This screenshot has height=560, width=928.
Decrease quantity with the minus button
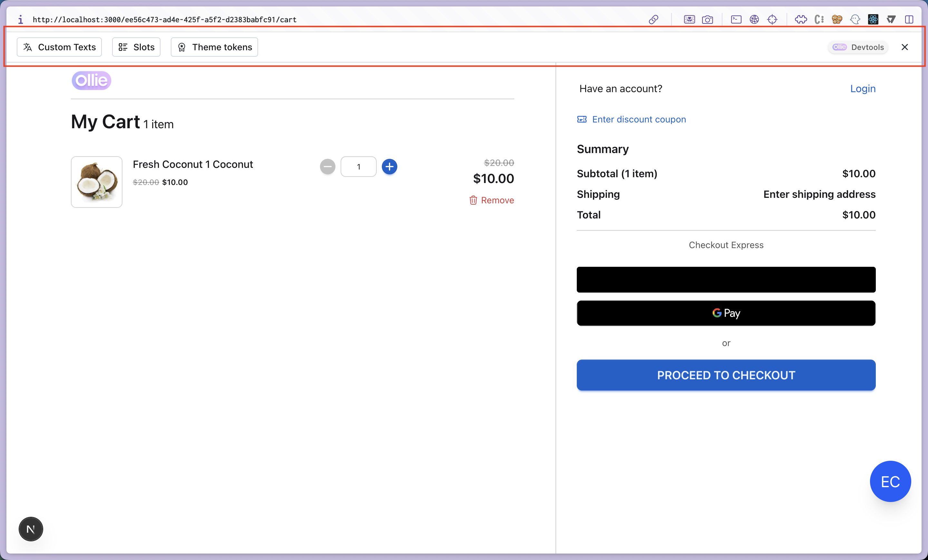(328, 167)
